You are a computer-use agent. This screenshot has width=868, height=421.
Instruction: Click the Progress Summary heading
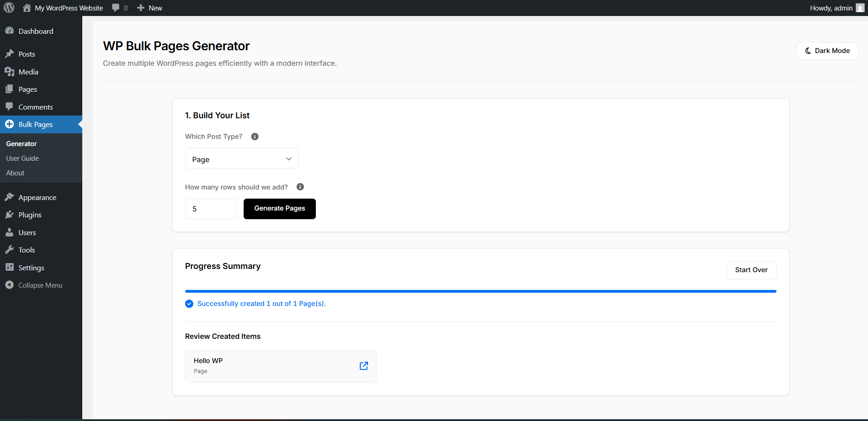(x=223, y=266)
